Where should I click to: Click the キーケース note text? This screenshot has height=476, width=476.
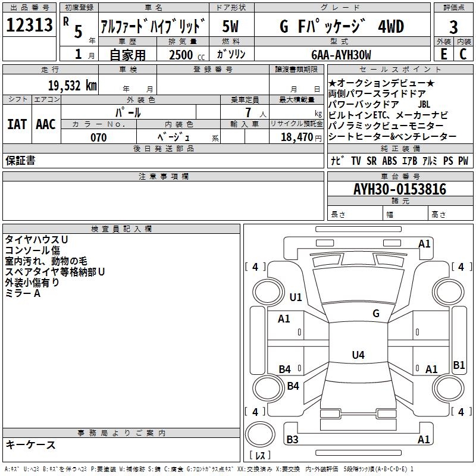31,445
